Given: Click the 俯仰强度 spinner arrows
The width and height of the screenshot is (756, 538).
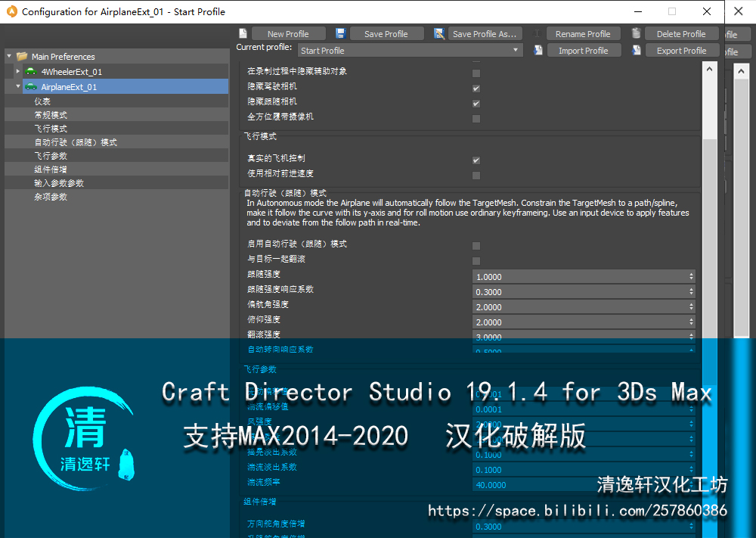Looking at the screenshot, I should (691, 322).
